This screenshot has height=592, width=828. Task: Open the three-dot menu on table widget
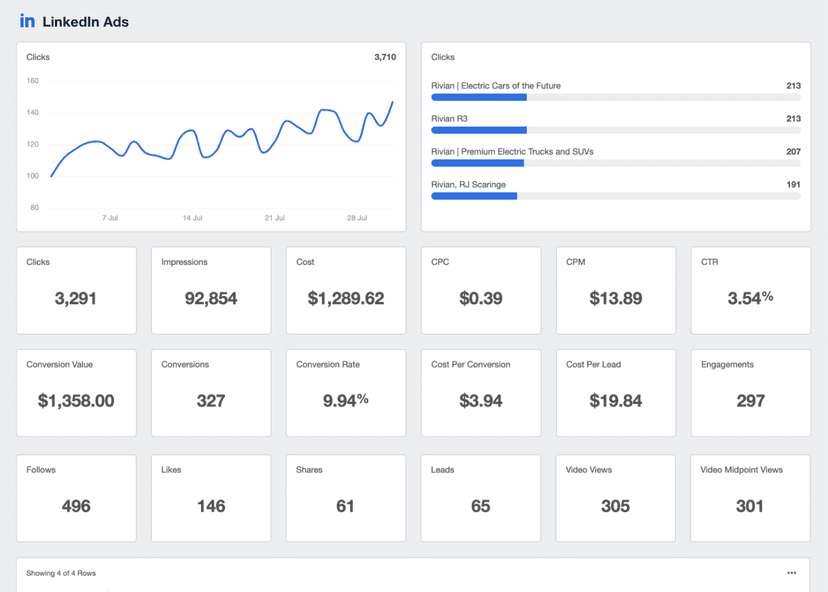pos(791,573)
